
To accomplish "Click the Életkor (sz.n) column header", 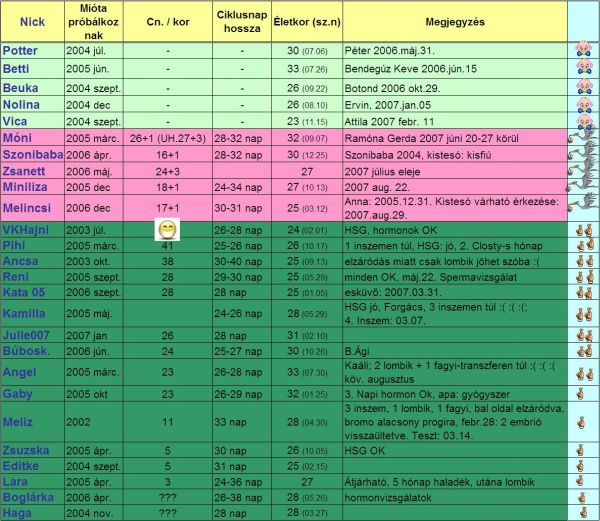I will pos(306,20).
